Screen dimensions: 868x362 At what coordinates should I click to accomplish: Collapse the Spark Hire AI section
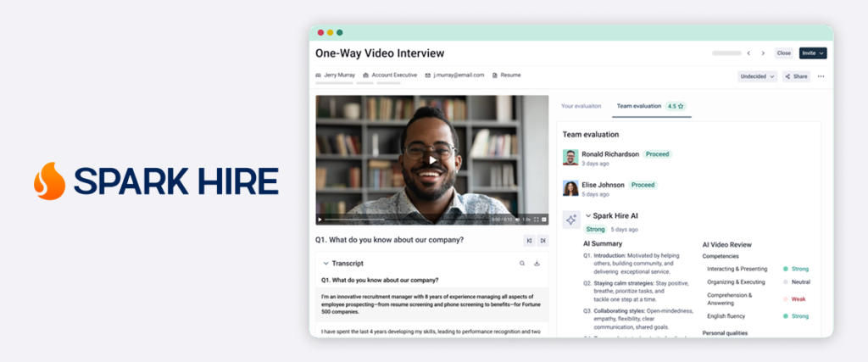tap(588, 216)
